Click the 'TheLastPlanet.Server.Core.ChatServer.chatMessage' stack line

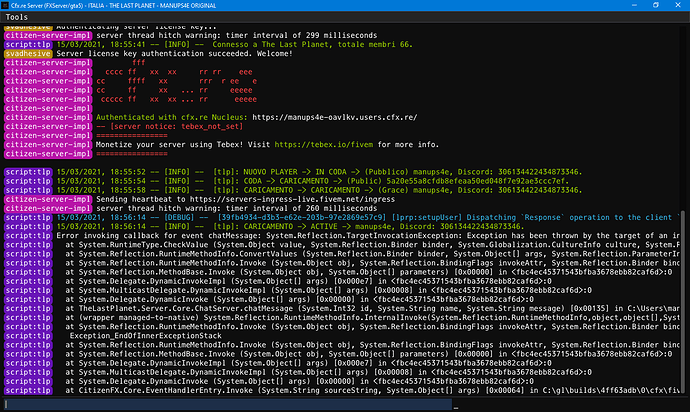point(372,309)
